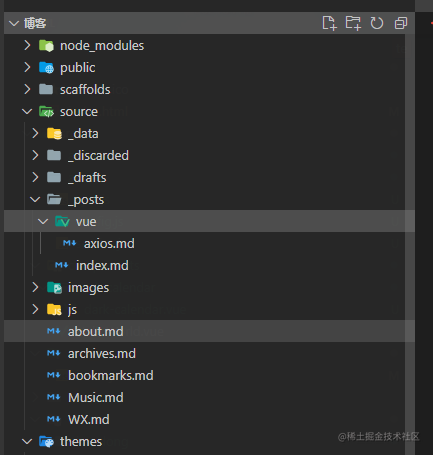
Task: Expand the scaffolds folder chevron
Action: click(x=27, y=89)
